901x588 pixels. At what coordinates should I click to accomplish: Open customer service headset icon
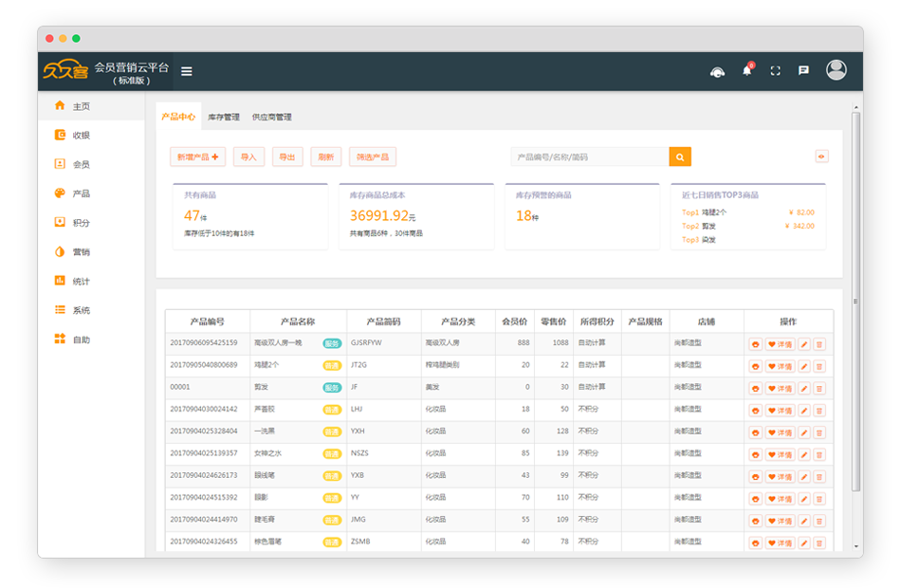pyautogui.click(x=717, y=71)
